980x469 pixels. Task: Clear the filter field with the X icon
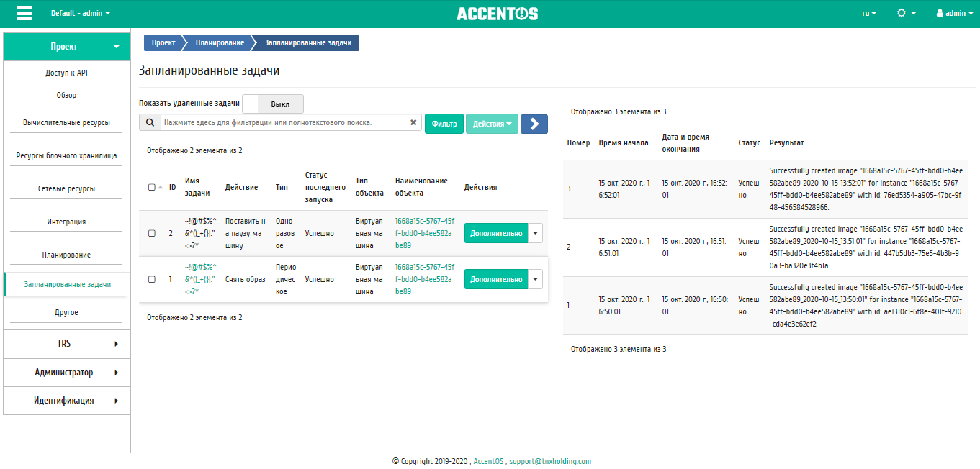413,123
